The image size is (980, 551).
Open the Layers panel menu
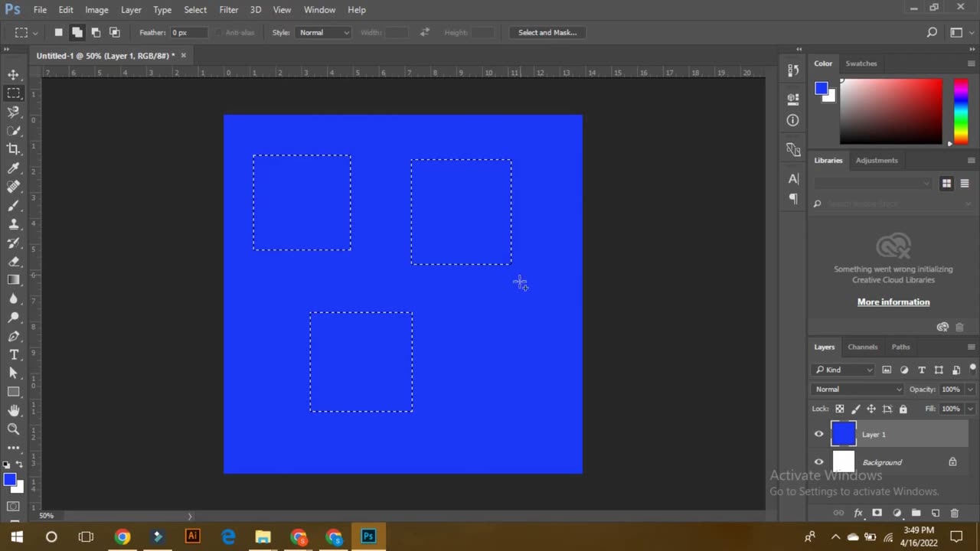click(972, 347)
